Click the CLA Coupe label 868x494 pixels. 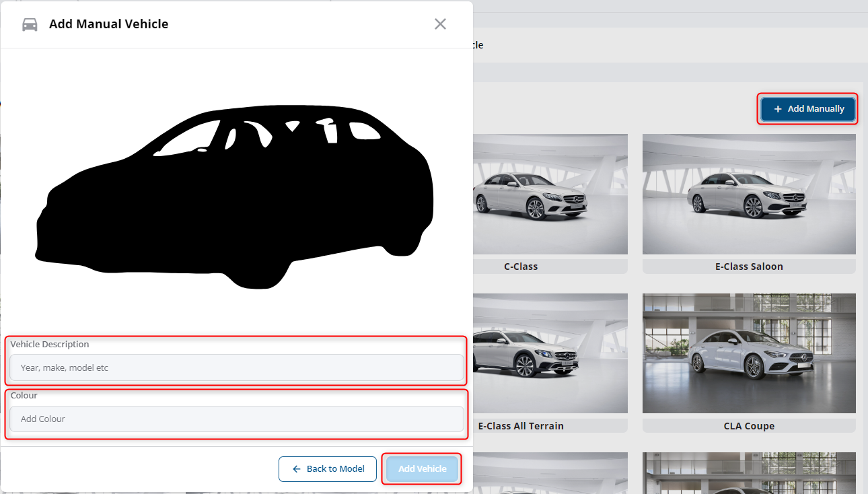tap(749, 426)
